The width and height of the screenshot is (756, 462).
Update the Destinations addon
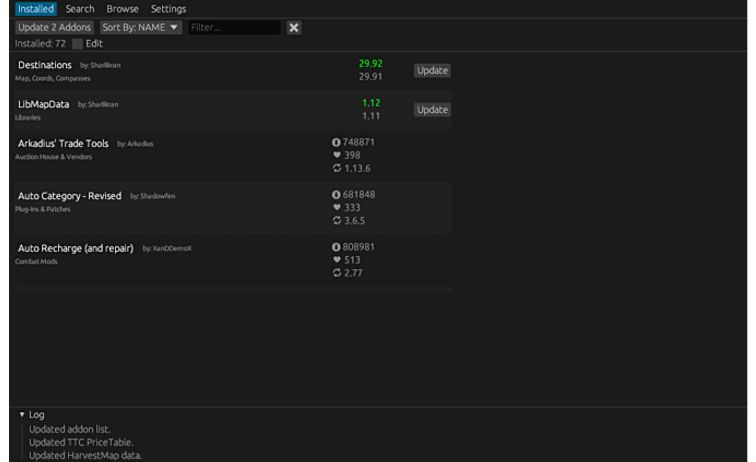pos(432,71)
